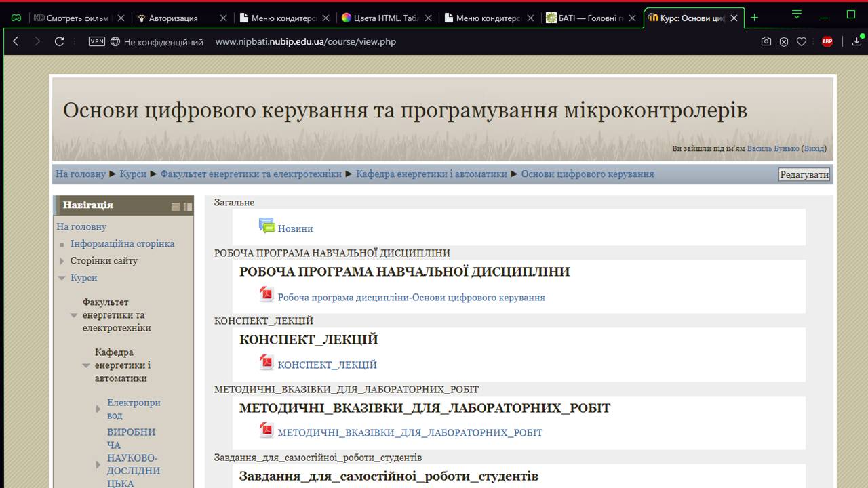Open breadcrumb link 'Курси'
Image resolution: width=868 pixels, height=488 pixels.
pos(133,174)
